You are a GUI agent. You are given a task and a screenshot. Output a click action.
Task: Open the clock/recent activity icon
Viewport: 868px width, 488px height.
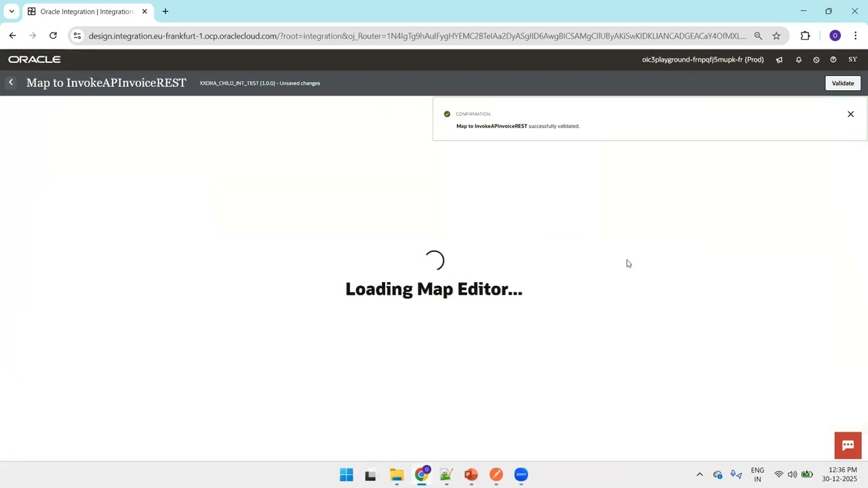816,60
